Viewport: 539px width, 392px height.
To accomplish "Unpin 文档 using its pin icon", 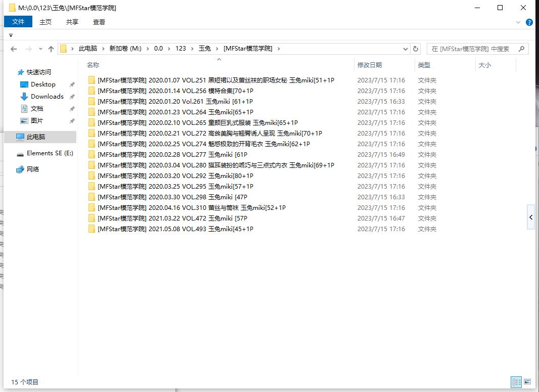I will point(72,109).
